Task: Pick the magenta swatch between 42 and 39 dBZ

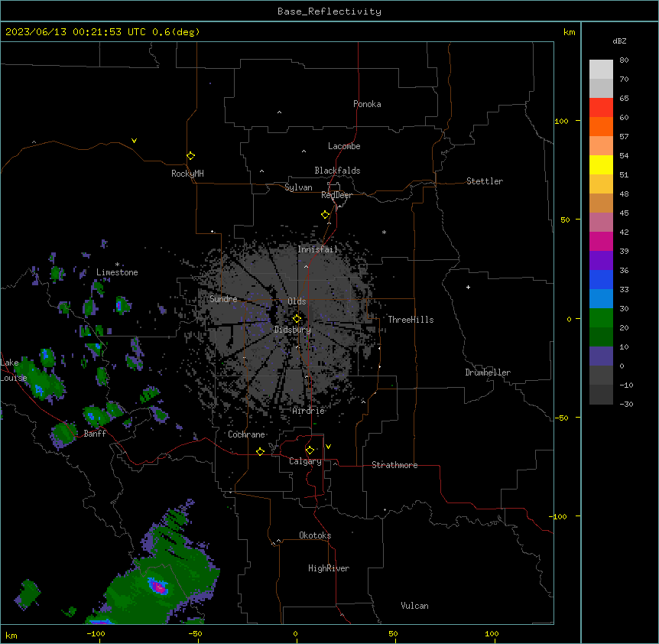Action: [601, 241]
